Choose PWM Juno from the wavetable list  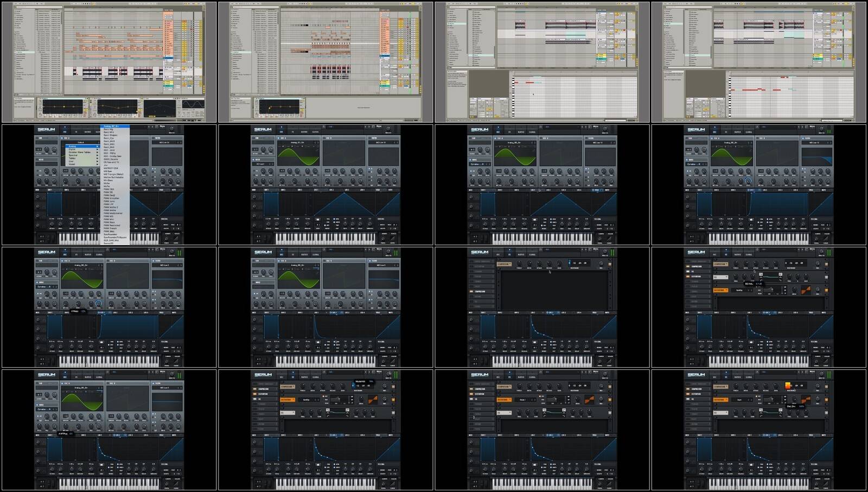[x=109, y=201]
